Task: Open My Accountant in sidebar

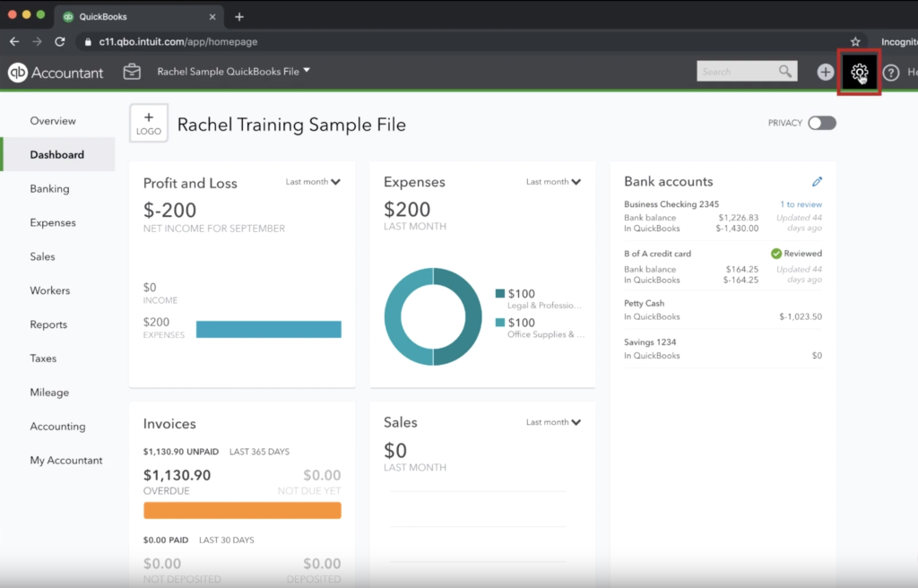Action: click(66, 461)
